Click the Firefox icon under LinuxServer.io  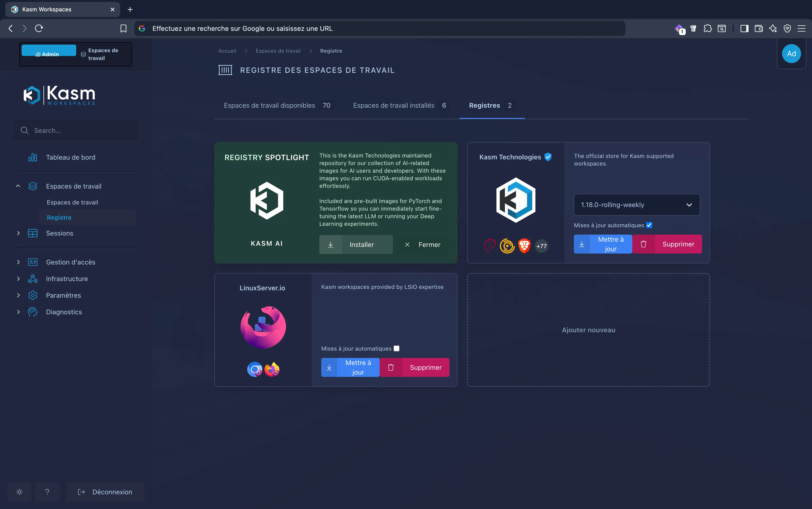coord(272,369)
